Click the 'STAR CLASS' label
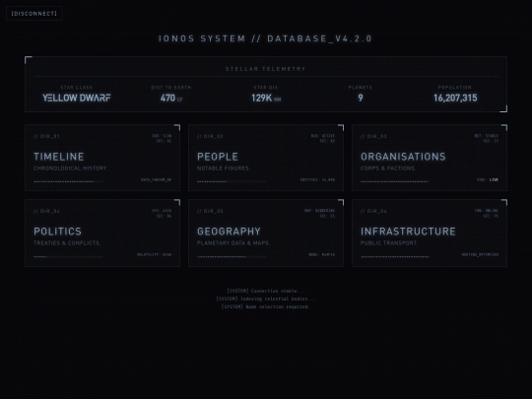532x399 pixels. click(x=77, y=88)
